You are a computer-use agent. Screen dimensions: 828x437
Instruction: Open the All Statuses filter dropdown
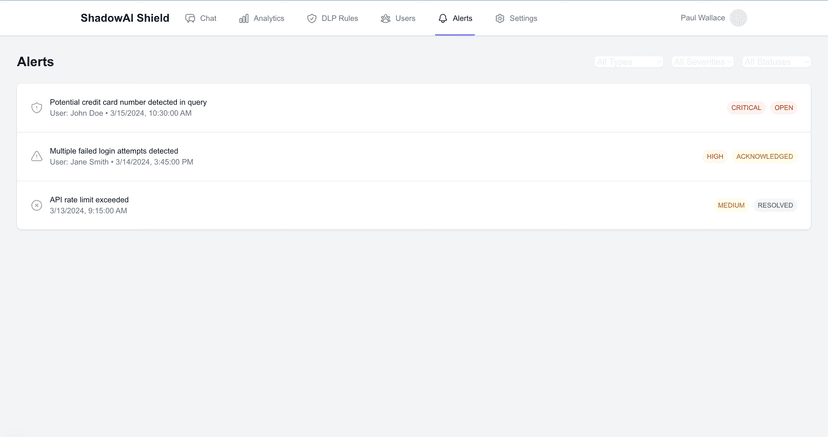point(776,62)
